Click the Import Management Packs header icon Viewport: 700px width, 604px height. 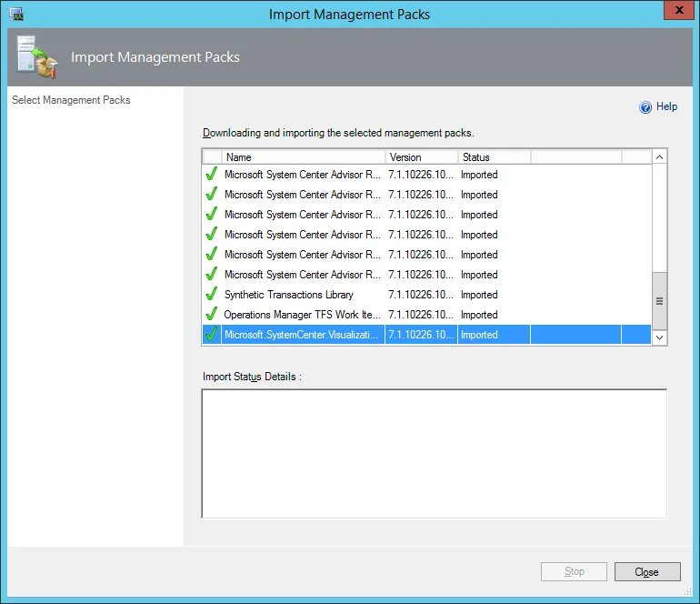tap(37, 57)
